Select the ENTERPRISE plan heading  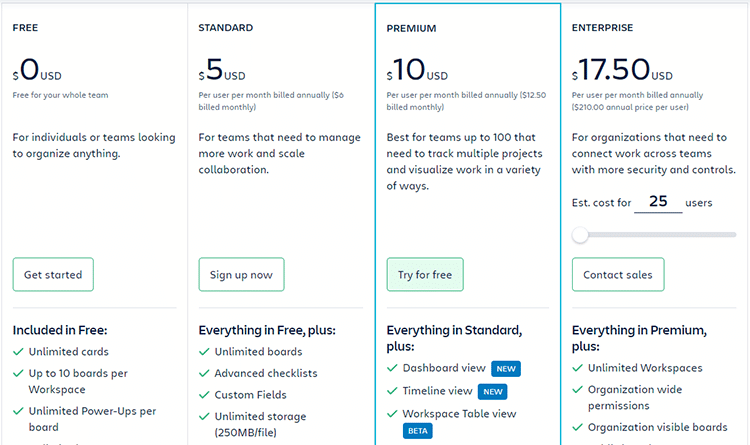tap(602, 28)
